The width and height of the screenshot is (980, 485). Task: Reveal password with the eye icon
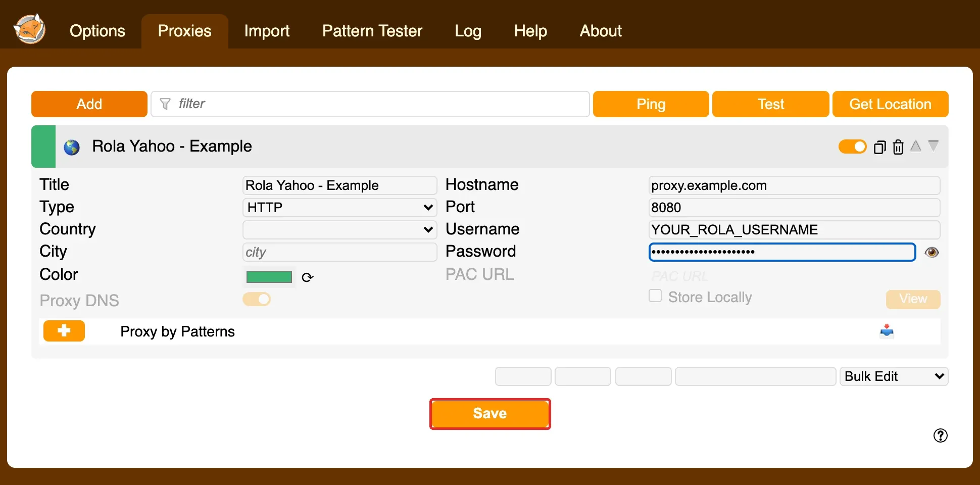(932, 252)
